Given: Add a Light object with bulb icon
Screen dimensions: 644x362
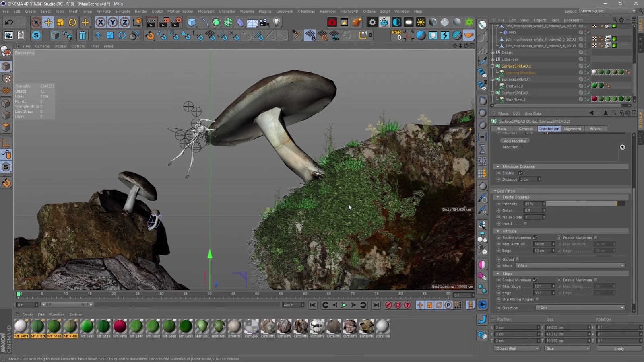Looking at the screenshot, I should click(277, 22).
